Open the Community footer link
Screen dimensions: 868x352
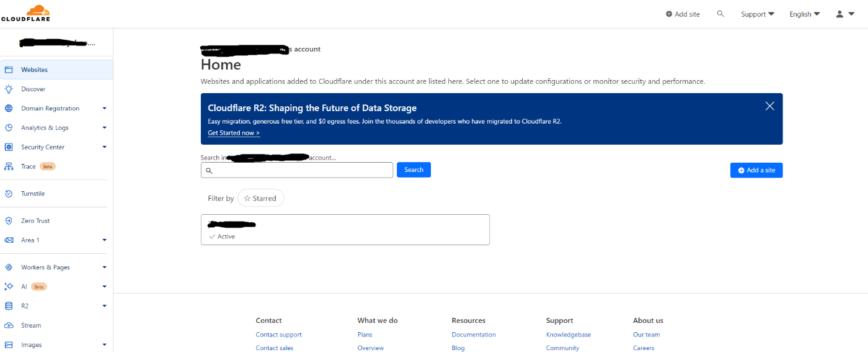562,348
